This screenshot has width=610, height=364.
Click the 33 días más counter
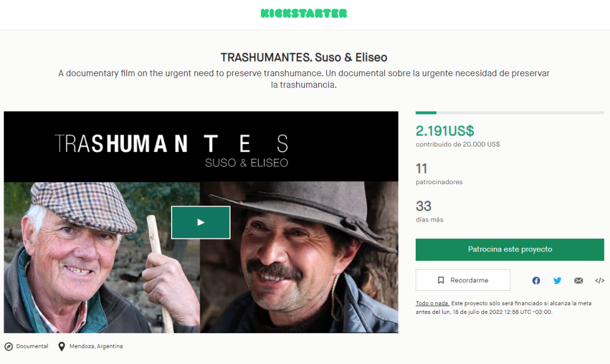(429, 211)
